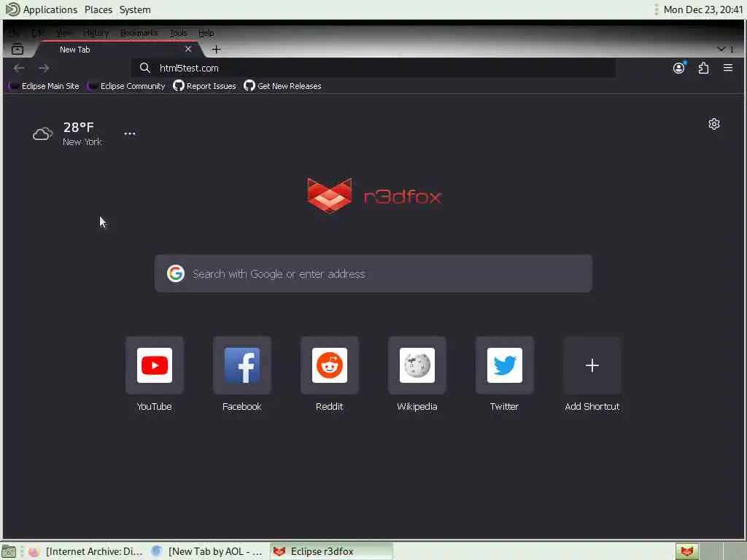Click the html5test.com address bar

click(373, 68)
